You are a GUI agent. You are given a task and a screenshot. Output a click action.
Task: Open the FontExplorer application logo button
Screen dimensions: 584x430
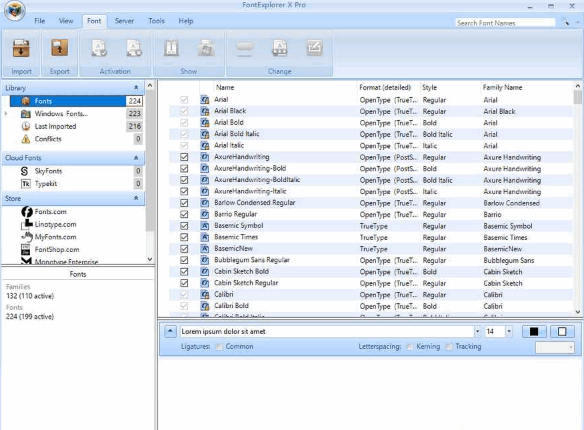15,10
